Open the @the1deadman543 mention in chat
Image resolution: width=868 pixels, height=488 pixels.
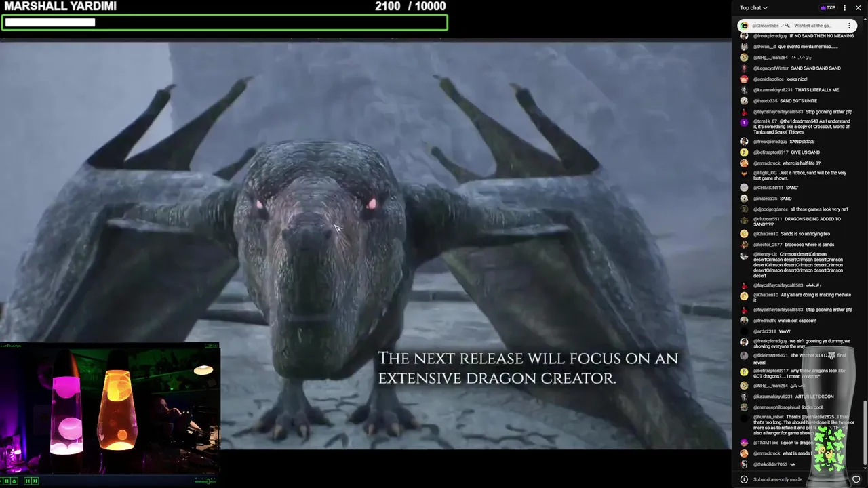click(798, 121)
